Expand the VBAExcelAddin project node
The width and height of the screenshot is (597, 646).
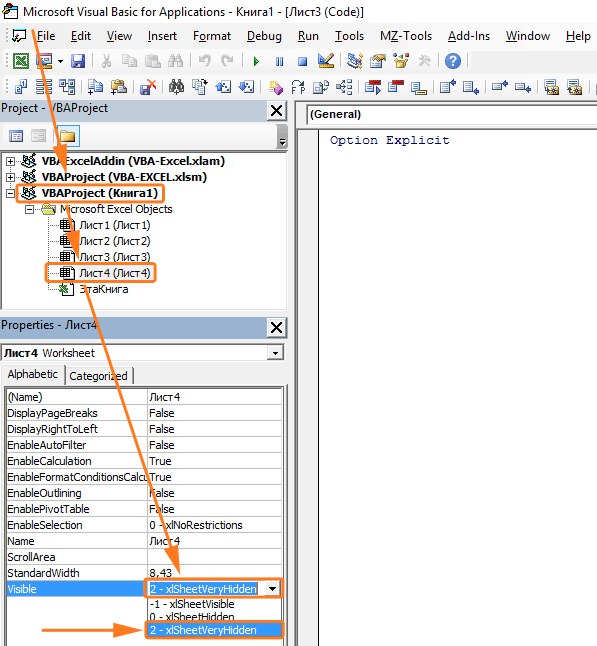point(10,161)
